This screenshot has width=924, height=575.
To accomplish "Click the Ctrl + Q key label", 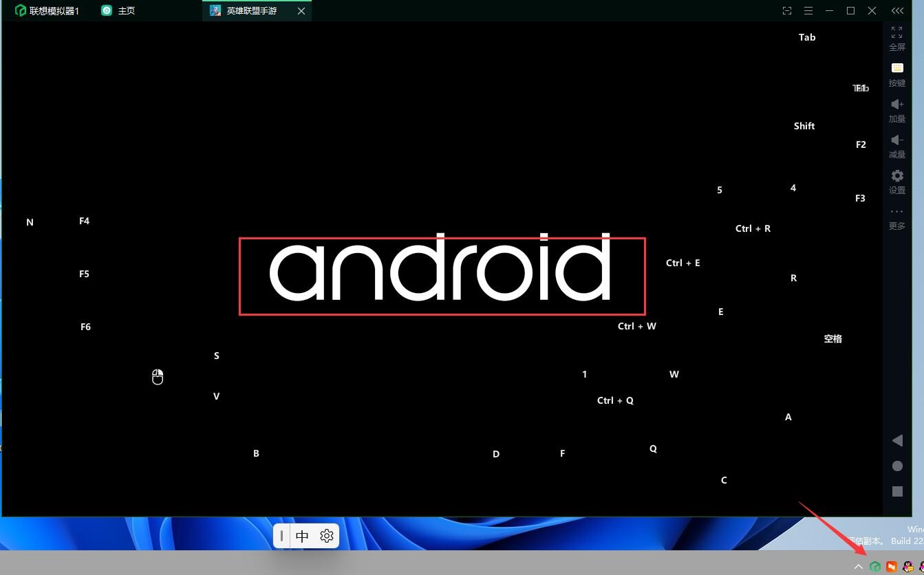I will tap(615, 400).
